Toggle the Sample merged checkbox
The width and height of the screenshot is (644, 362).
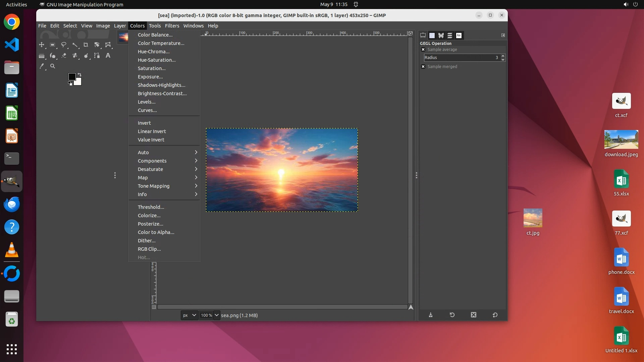pyautogui.click(x=423, y=67)
